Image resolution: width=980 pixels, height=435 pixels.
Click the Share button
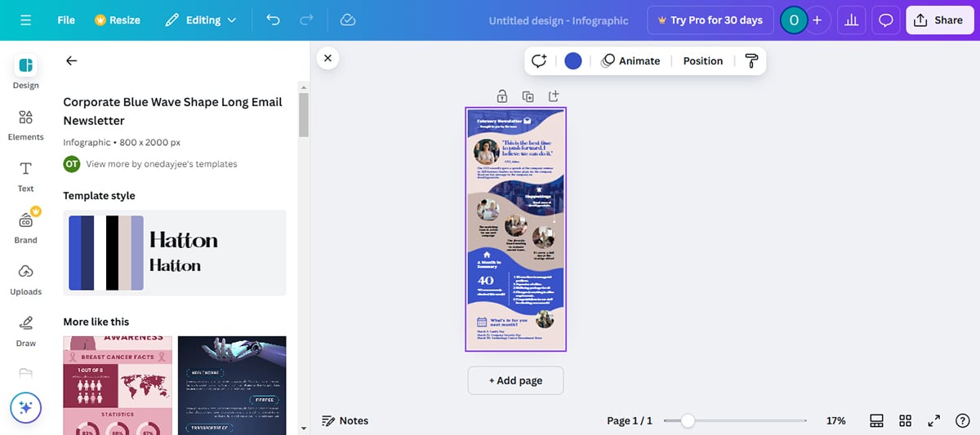tap(939, 20)
